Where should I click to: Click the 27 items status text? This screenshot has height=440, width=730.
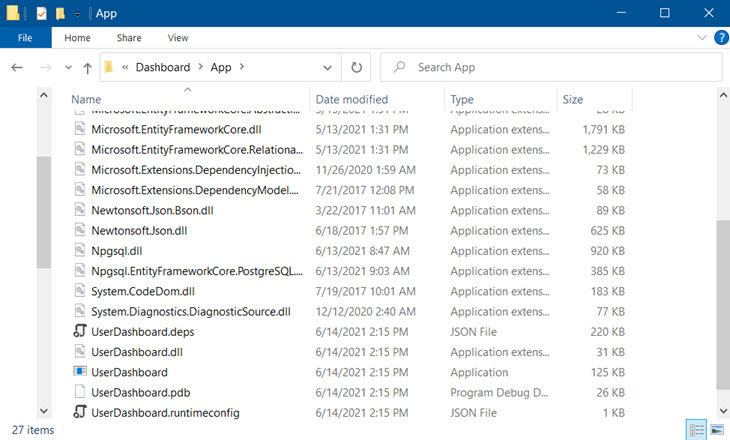33,430
